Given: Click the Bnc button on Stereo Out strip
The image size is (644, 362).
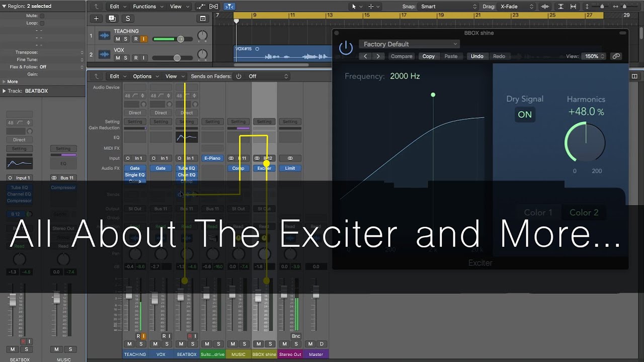Looking at the screenshot, I should click(296, 336).
